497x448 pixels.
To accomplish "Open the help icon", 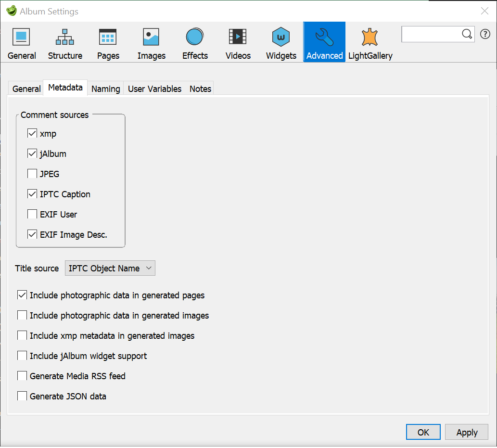I will tap(485, 34).
